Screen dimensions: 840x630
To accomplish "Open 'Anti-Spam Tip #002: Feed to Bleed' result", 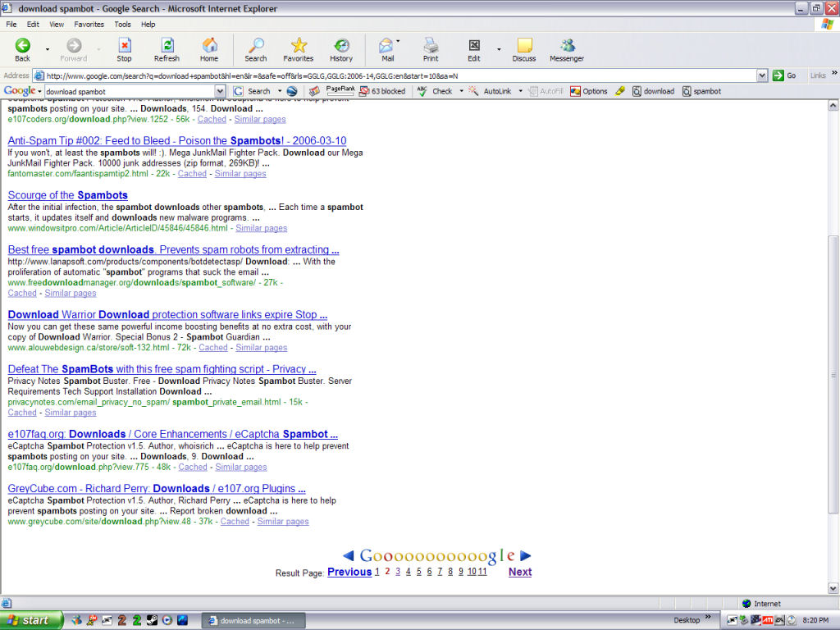I will tap(177, 141).
